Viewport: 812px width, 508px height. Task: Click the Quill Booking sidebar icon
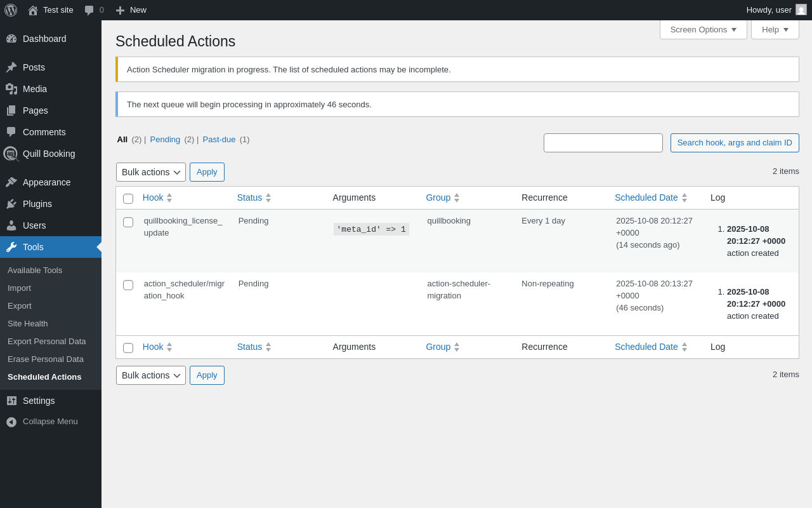[11, 154]
